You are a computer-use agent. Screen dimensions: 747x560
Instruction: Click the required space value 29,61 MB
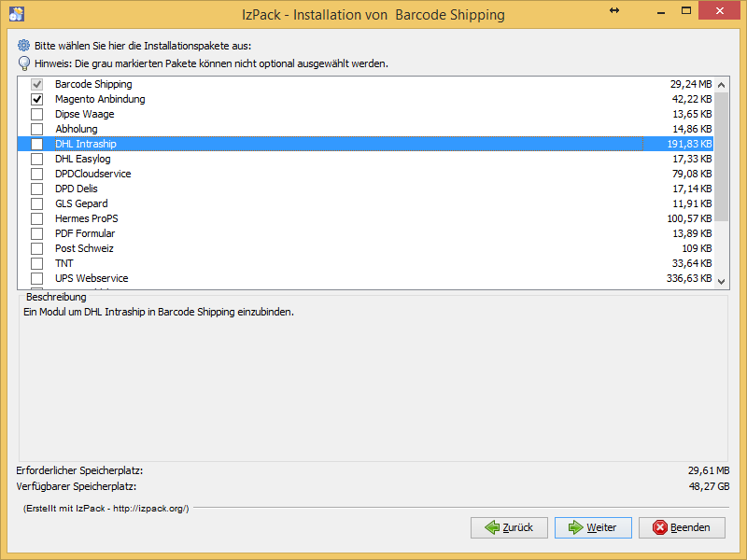pos(709,471)
